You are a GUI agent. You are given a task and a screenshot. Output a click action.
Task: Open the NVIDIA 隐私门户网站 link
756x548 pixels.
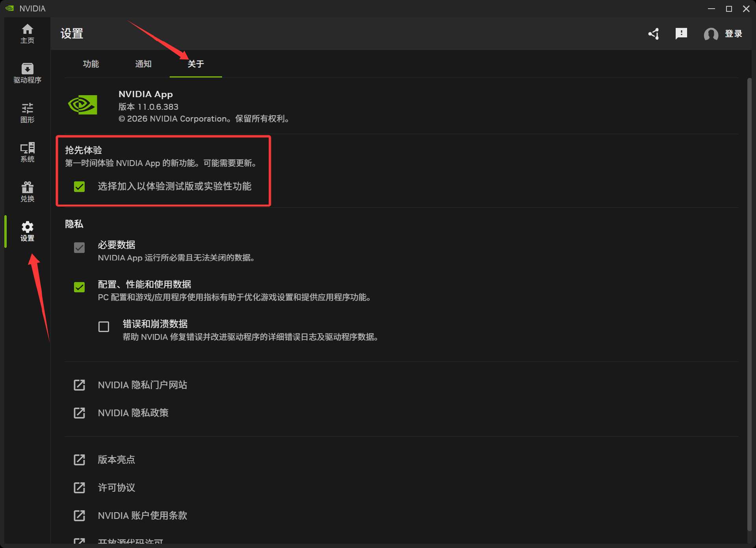(142, 385)
